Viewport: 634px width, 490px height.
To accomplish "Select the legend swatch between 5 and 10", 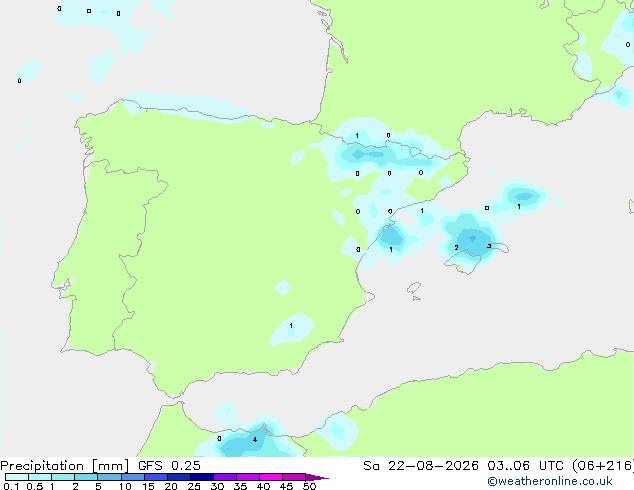I will click(x=109, y=477).
